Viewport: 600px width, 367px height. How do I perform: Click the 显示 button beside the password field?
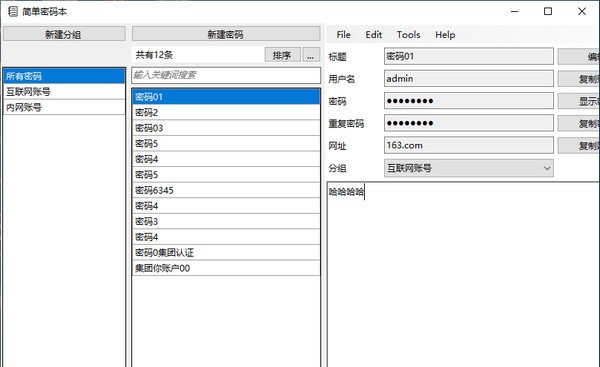click(579, 101)
